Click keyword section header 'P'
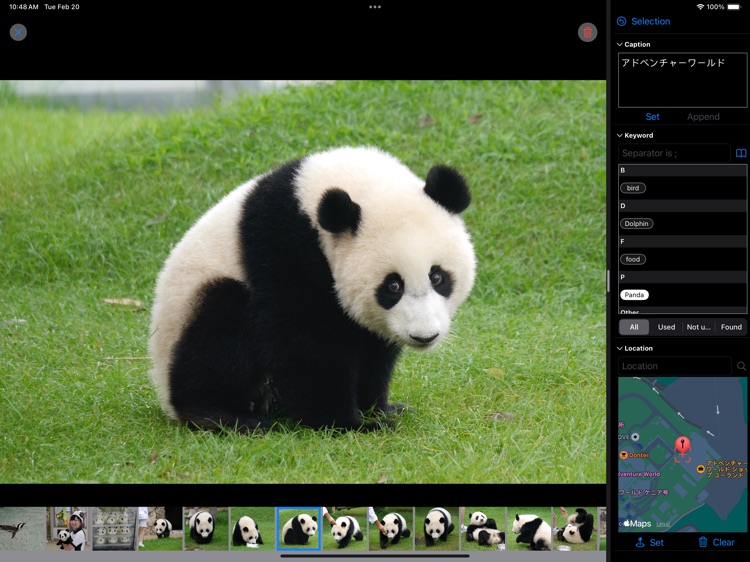 pos(683,277)
